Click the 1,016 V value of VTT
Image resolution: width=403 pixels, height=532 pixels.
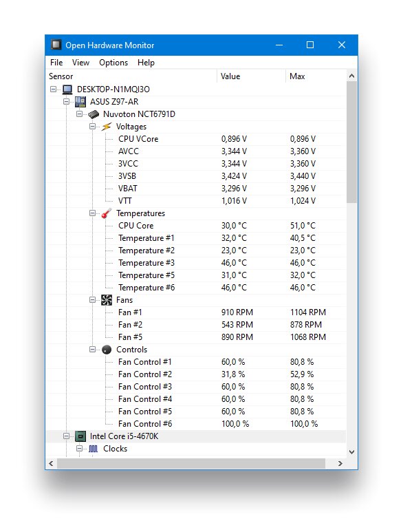235,201
